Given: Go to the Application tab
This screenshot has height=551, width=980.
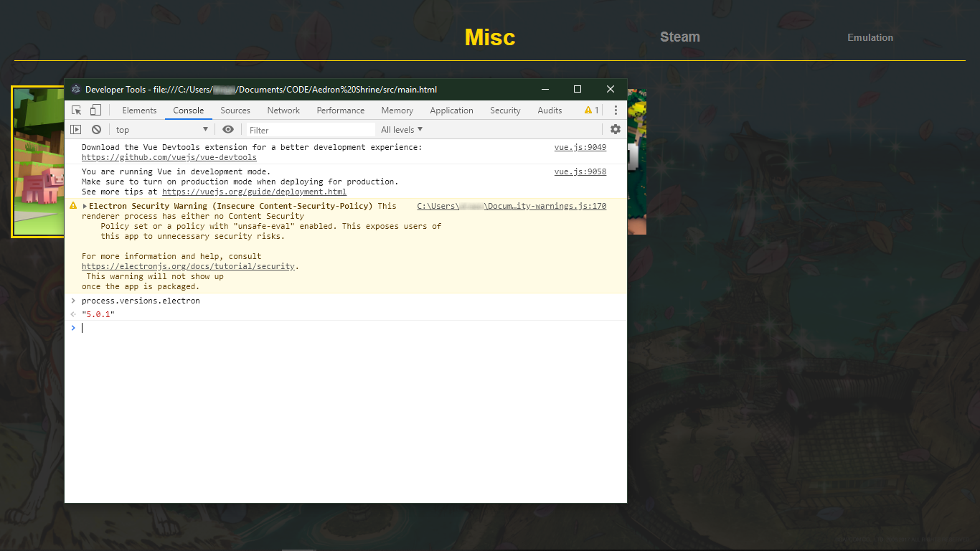Looking at the screenshot, I should [x=452, y=110].
